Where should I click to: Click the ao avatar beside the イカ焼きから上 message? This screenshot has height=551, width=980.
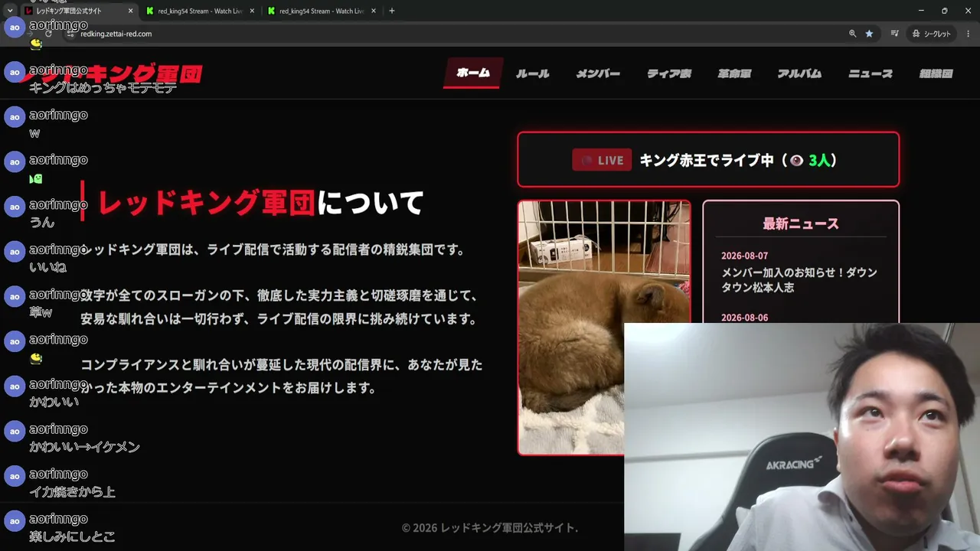15,476
